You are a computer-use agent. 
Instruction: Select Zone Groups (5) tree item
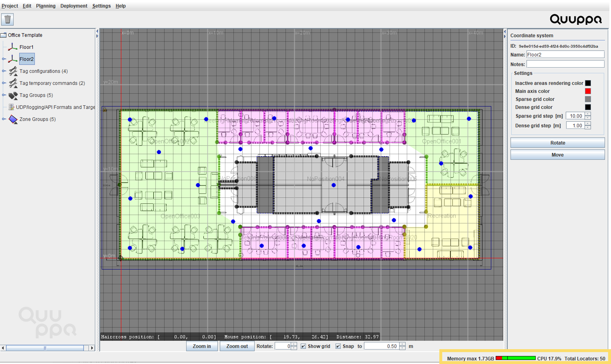[x=37, y=119]
